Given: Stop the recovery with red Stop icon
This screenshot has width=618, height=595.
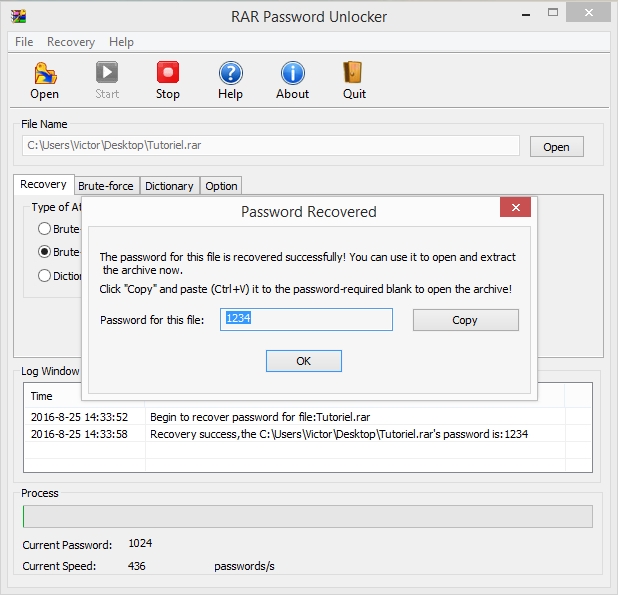Looking at the screenshot, I should 168,73.
